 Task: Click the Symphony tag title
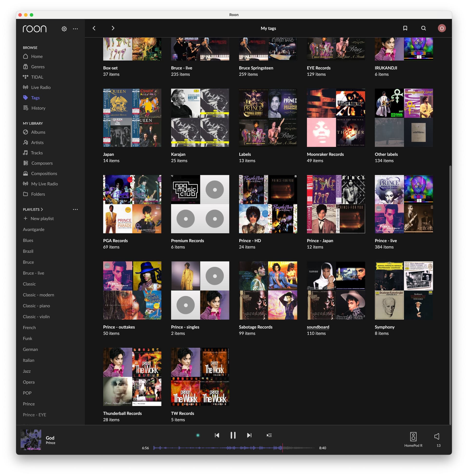(385, 327)
